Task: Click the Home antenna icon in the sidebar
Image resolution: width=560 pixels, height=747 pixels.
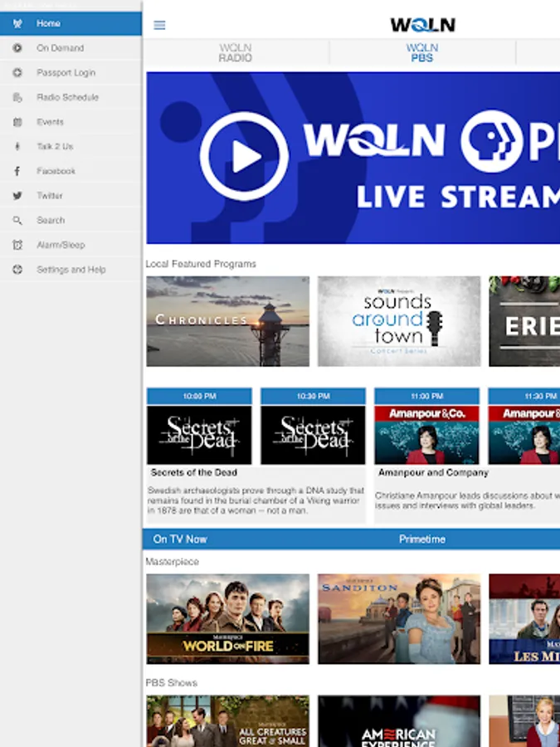Action: (17, 23)
